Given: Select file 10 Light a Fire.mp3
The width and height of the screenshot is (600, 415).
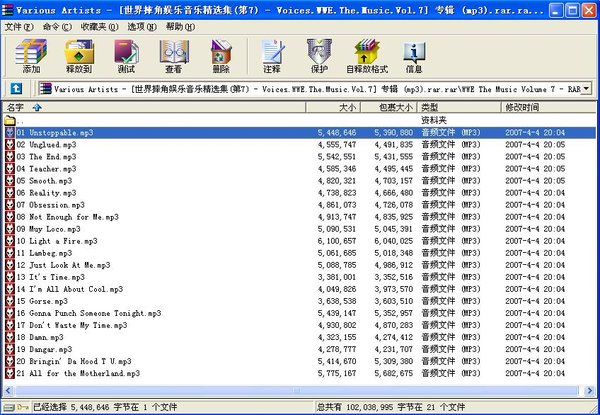Looking at the screenshot, I should 57,241.
